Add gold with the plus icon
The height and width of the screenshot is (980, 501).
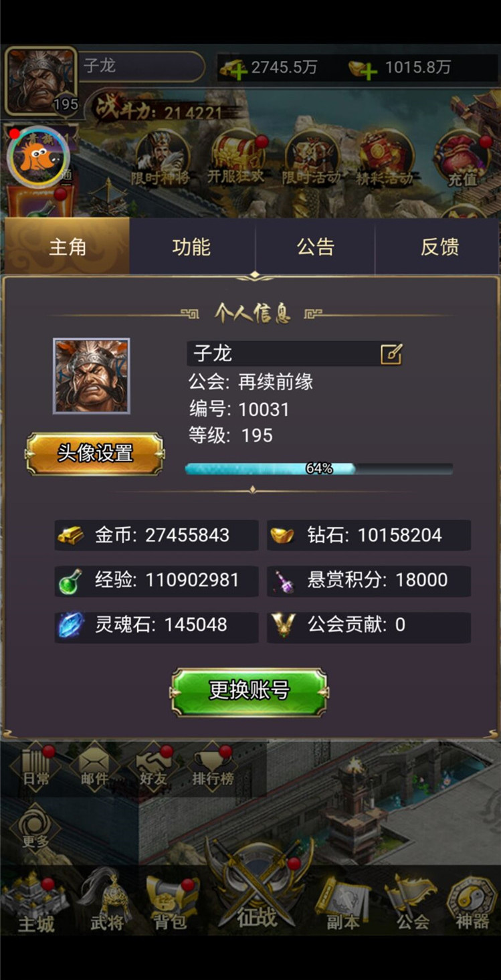tap(235, 68)
